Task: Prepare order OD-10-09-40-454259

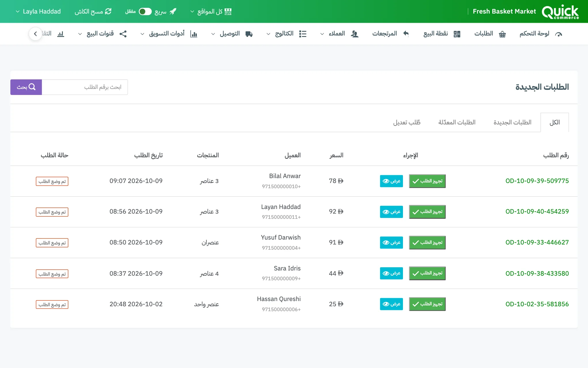Action: (427, 212)
